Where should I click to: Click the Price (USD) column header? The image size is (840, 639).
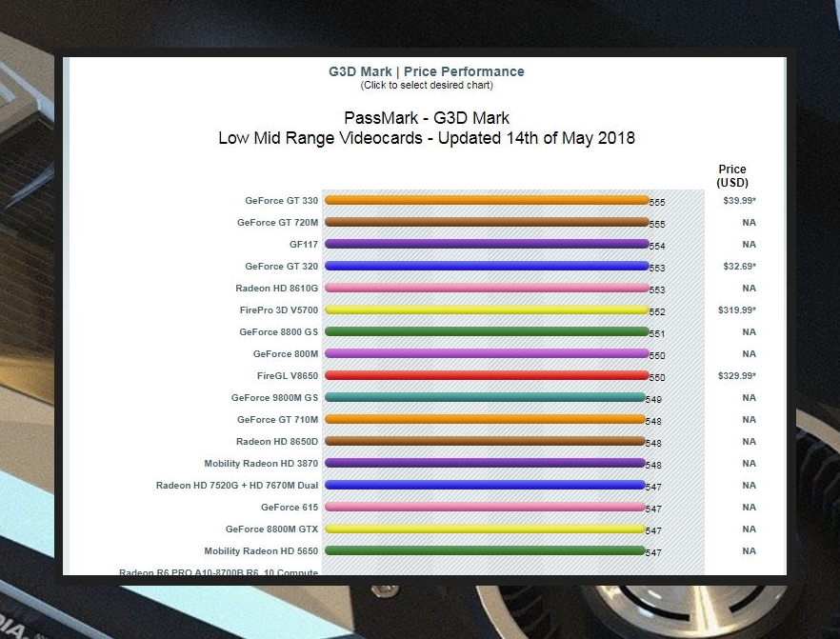click(x=732, y=175)
